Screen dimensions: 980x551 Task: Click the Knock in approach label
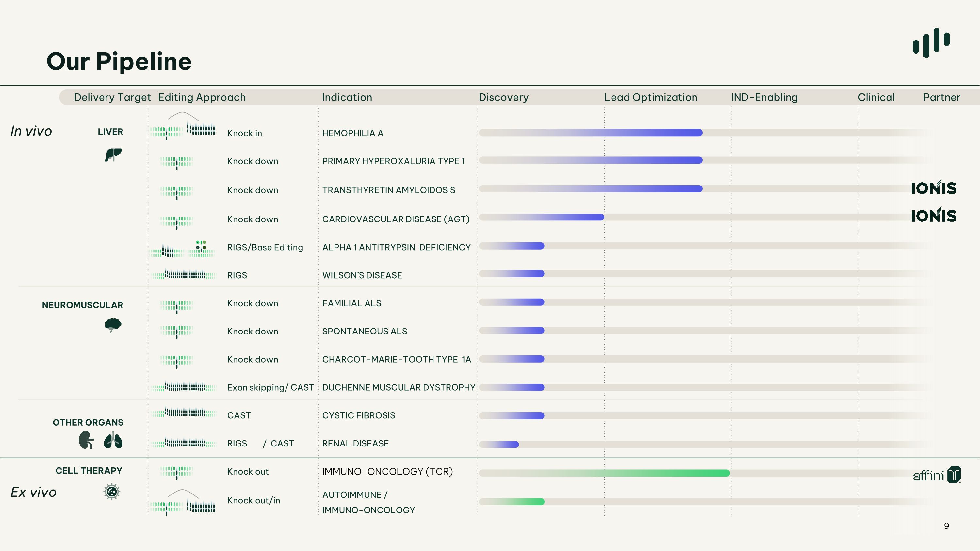tap(245, 133)
